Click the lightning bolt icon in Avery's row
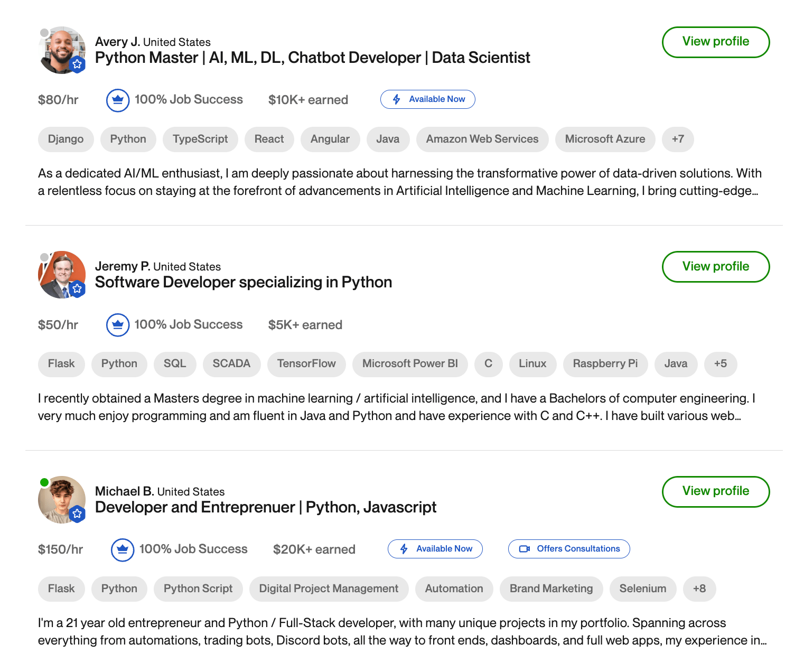 click(397, 99)
